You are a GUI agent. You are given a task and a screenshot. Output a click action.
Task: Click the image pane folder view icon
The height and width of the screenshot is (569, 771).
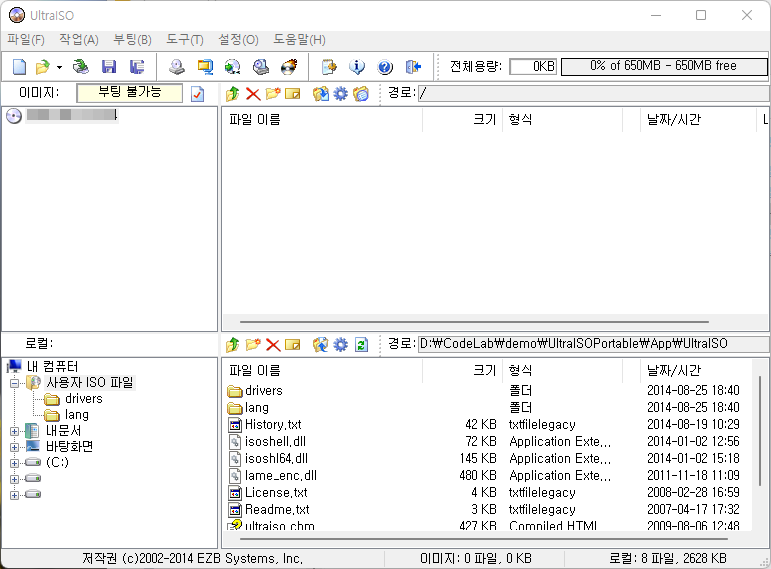pyautogui.click(x=361, y=93)
